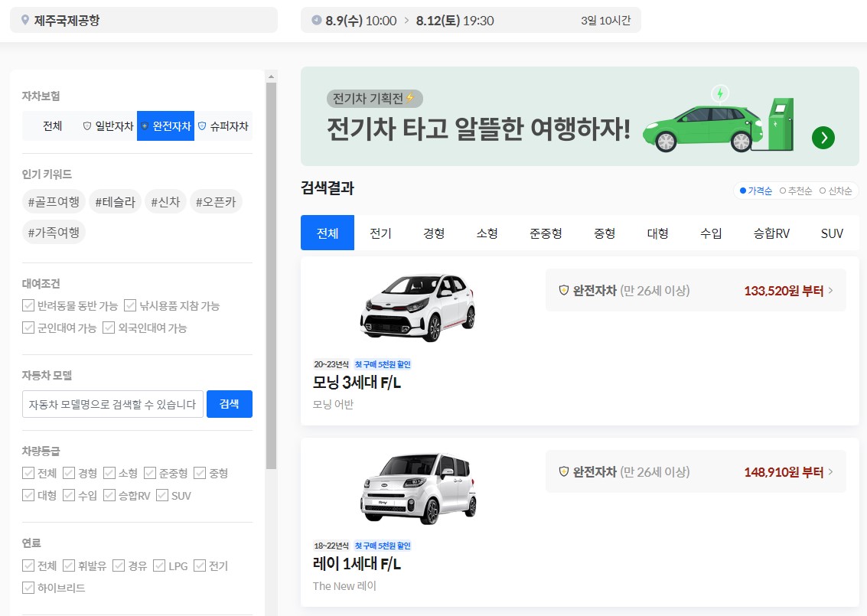Open the 레이 price details chevron

tap(830, 471)
